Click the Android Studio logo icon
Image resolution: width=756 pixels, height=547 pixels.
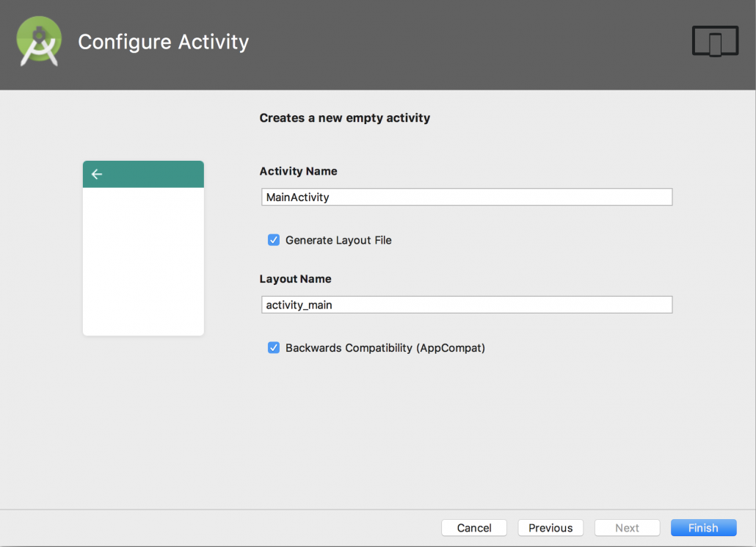pyautogui.click(x=38, y=42)
